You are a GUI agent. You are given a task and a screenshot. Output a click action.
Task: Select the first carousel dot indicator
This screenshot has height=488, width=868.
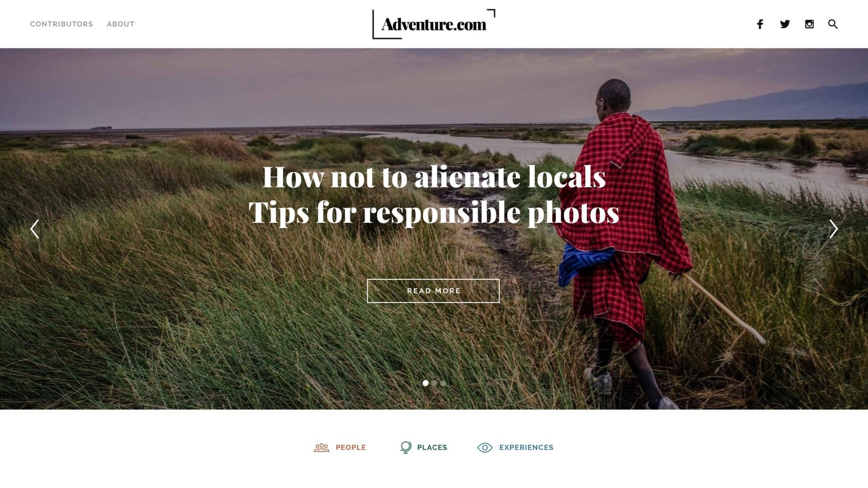(425, 383)
